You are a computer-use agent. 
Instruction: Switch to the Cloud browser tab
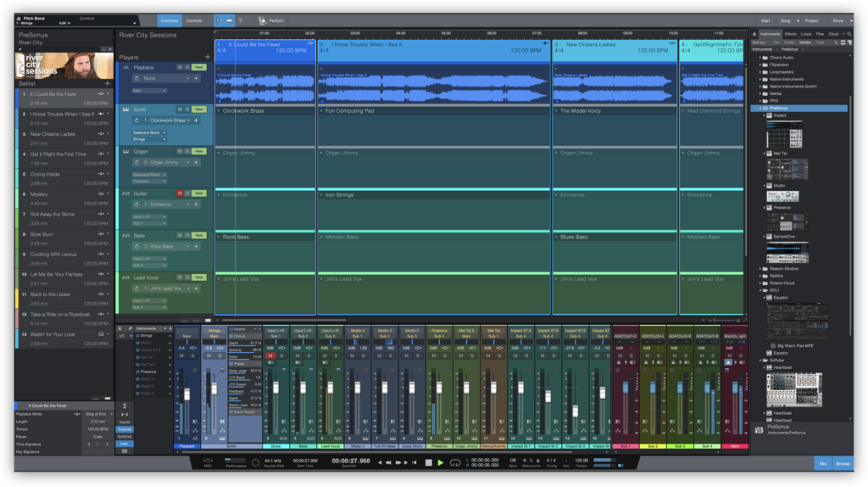(834, 34)
